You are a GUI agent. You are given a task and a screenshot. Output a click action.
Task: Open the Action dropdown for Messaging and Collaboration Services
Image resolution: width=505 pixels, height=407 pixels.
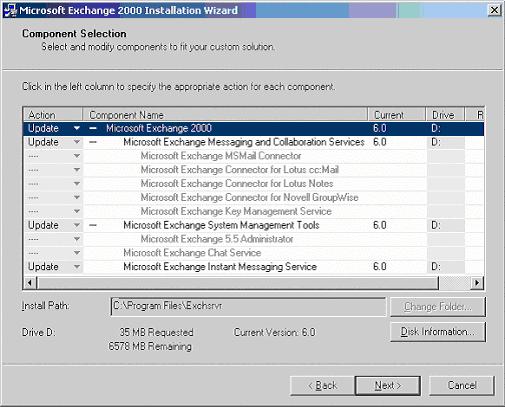pyautogui.click(x=77, y=142)
